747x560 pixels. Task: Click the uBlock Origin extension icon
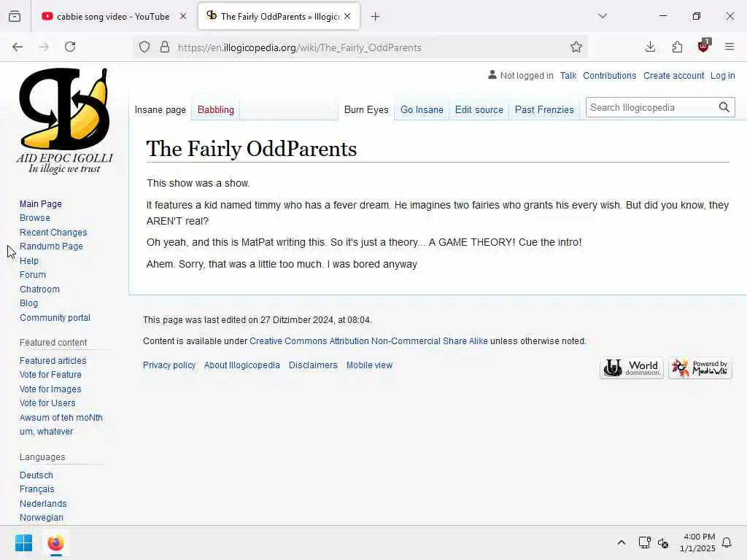tap(704, 46)
